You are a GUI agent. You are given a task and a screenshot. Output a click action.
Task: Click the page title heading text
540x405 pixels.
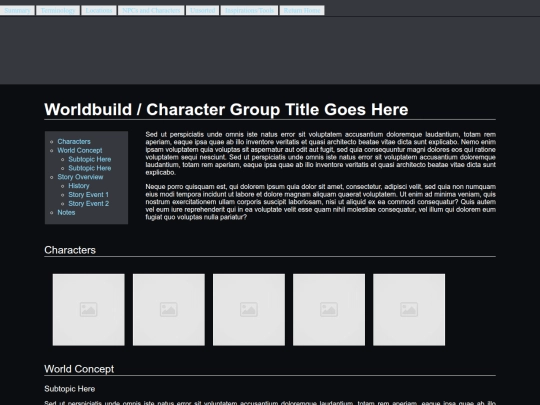click(226, 110)
